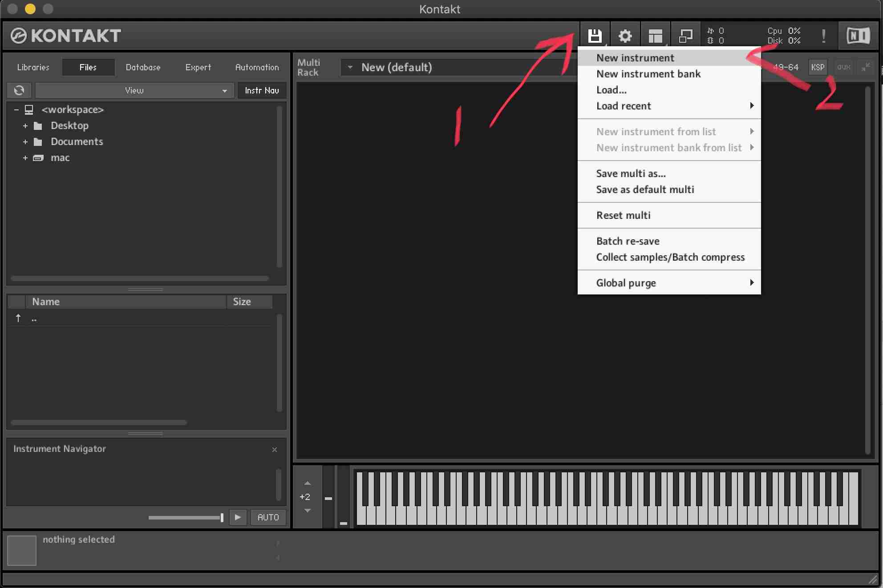This screenshot has height=588, width=883.
Task: Click the rack vertical scrollbar
Action: 867,270
